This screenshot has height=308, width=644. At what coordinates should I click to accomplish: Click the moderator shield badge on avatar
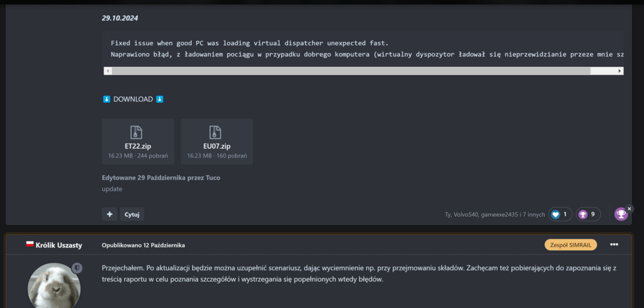tap(77, 267)
